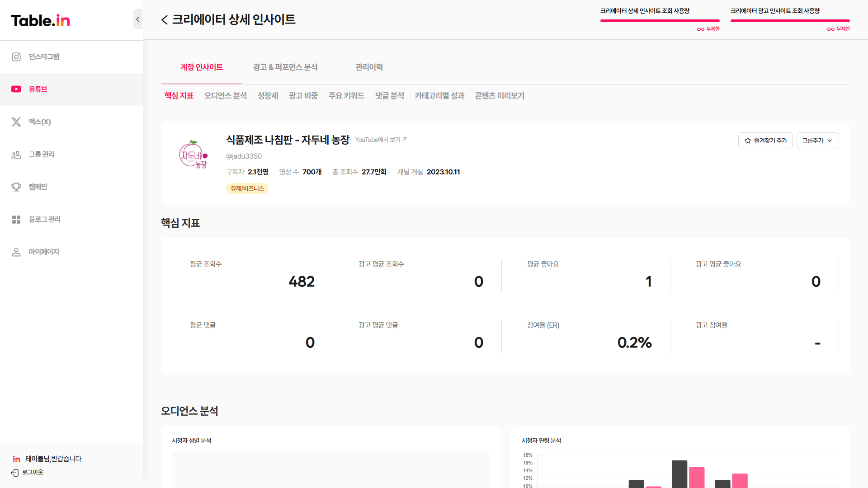The image size is (868, 488).
Task: Jump to 주요 키워드 sub-tab
Action: click(346, 96)
